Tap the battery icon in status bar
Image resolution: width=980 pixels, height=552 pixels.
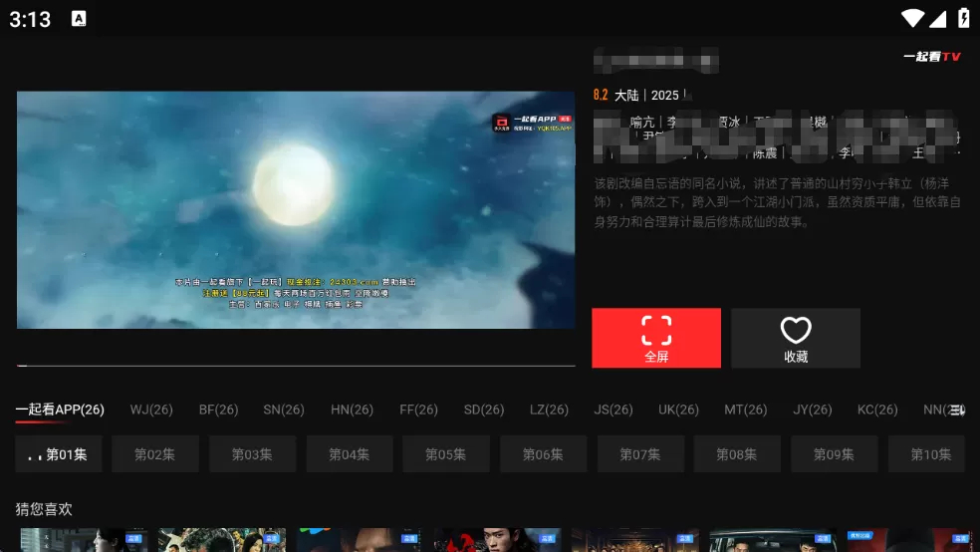click(963, 18)
